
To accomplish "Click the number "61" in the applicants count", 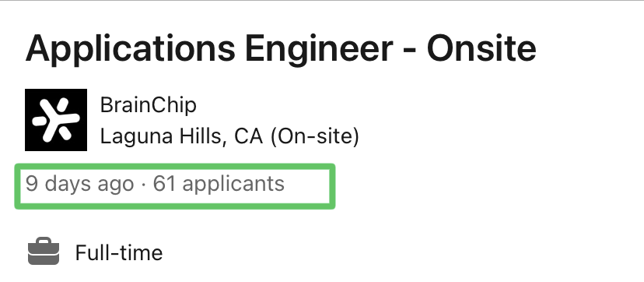I will tap(164, 183).
